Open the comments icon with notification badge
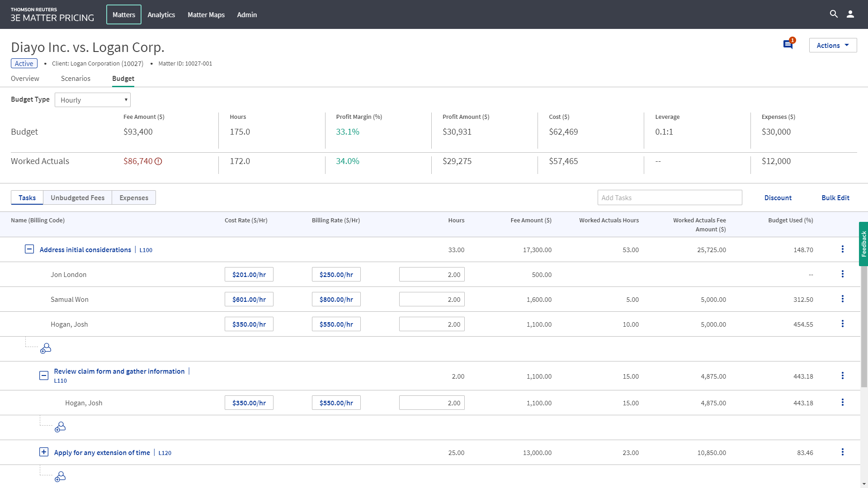 [x=788, y=44]
